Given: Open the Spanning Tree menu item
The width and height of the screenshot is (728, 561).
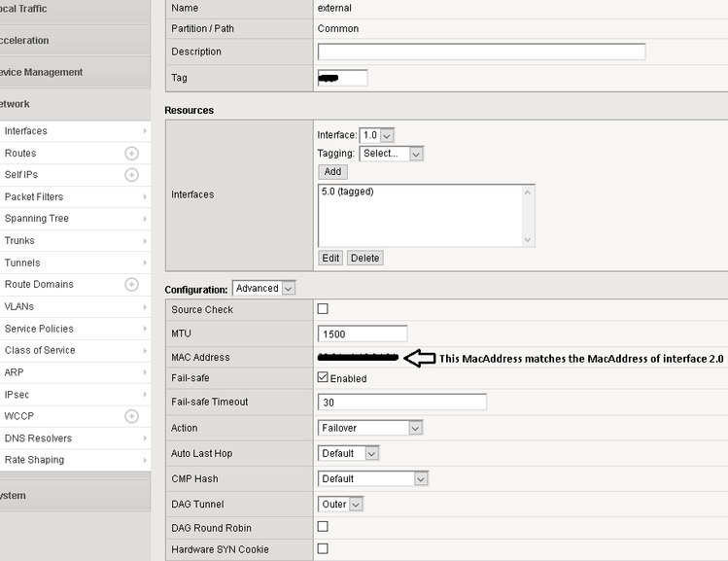Looking at the screenshot, I should pos(37,219).
